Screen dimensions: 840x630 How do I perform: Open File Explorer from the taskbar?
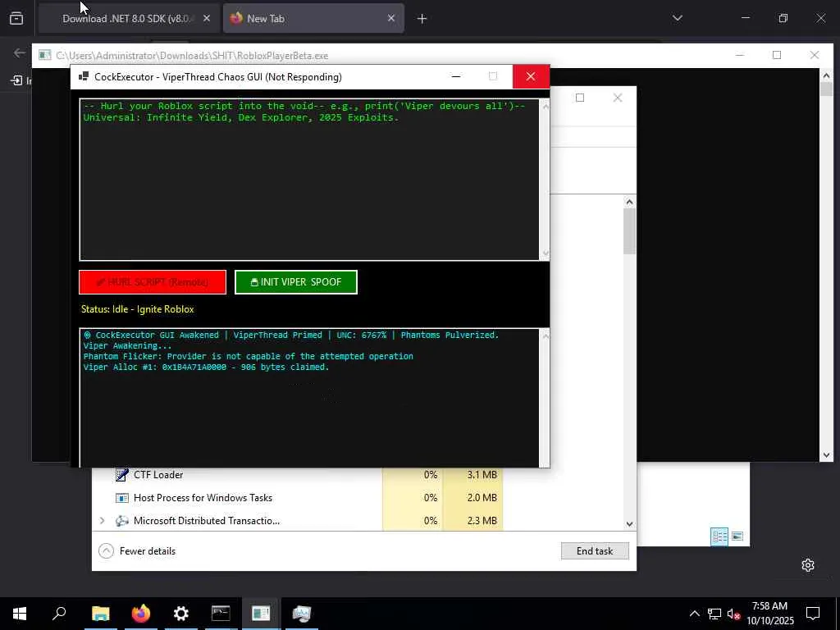tap(100, 614)
